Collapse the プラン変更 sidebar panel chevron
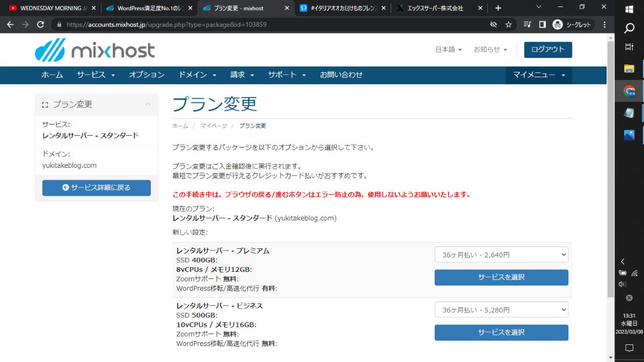Screen dimensions: 644x362 pyautogui.click(x=147, y=105)
